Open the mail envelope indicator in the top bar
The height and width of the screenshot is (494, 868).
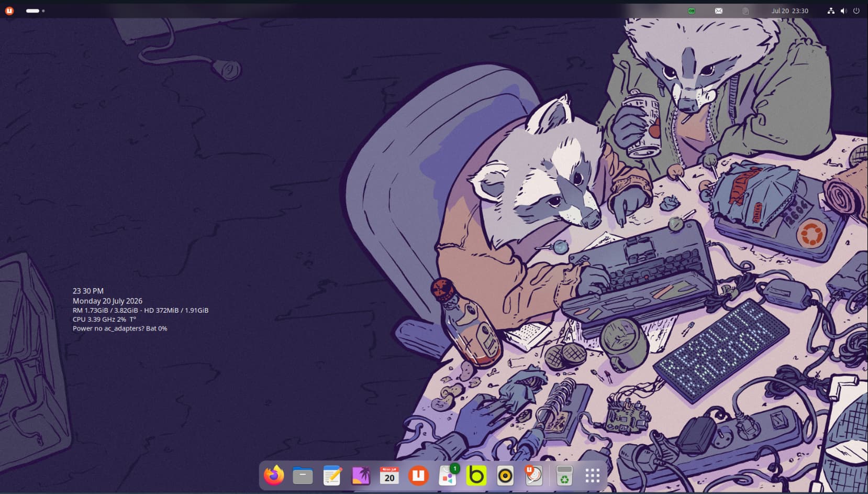pos(719,10)
